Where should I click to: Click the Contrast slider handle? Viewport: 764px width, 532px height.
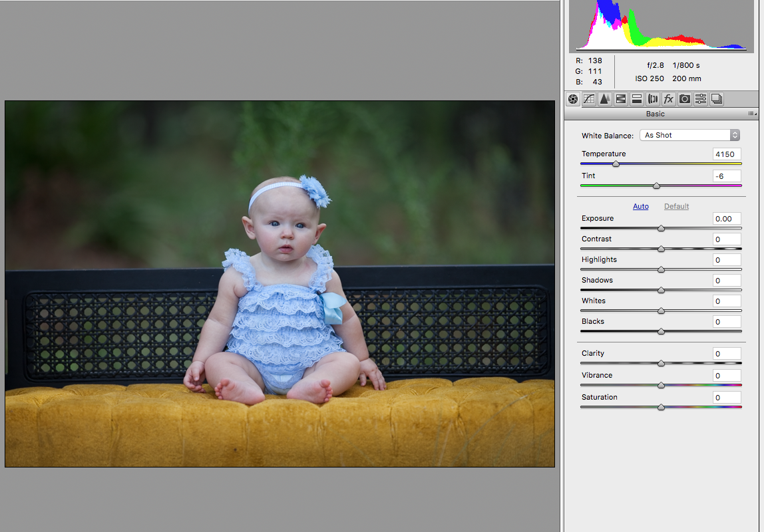coord(662,249)
